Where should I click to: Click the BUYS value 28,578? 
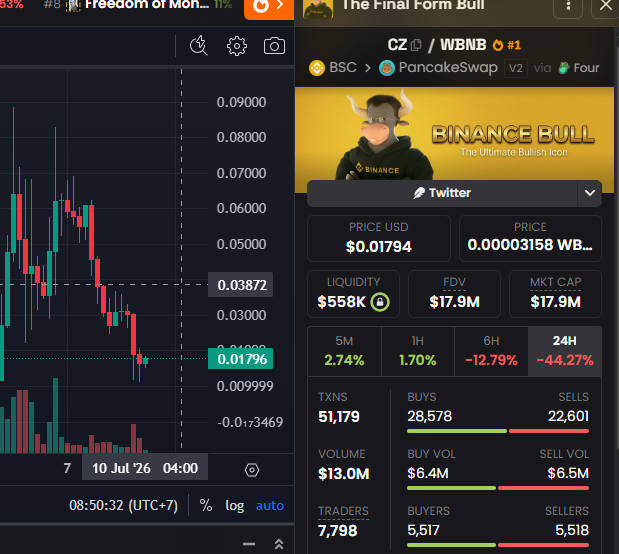(430, 416)
